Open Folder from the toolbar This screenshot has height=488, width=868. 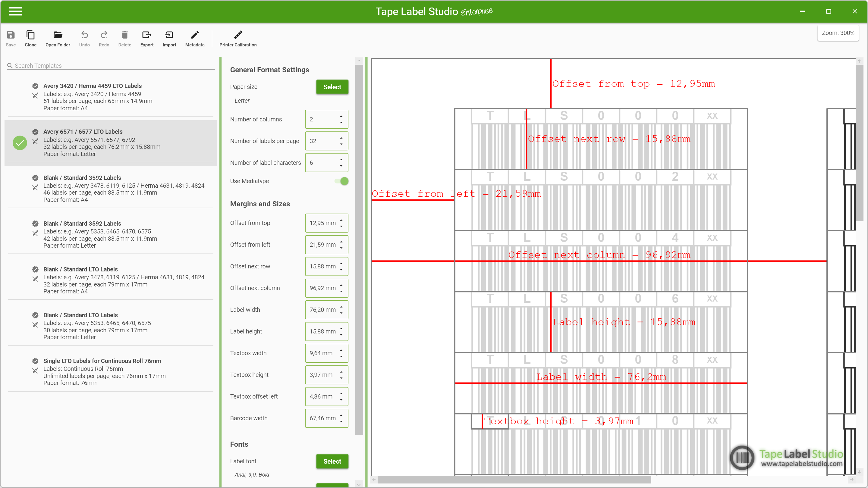tap(58, 38)
